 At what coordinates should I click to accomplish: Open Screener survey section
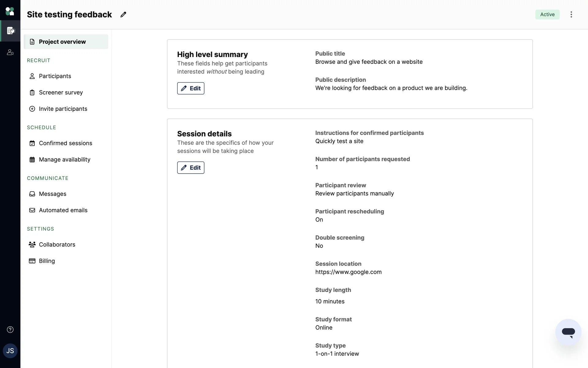pos(61,92)
